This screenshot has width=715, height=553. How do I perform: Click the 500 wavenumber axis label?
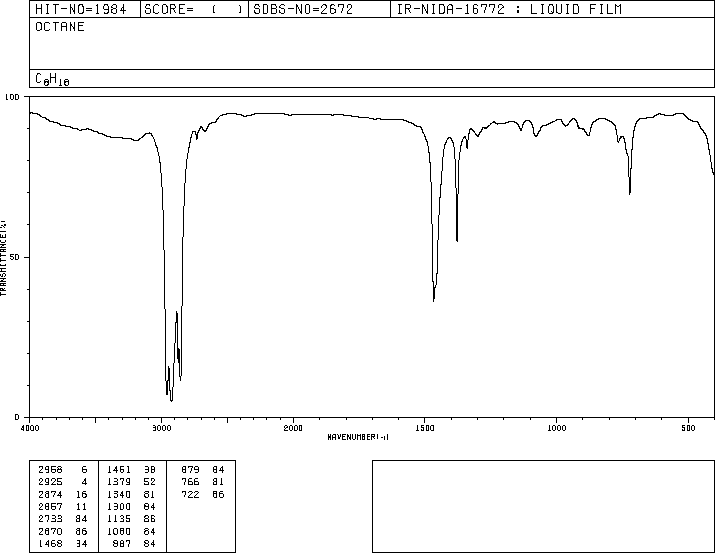coord(688,428)
